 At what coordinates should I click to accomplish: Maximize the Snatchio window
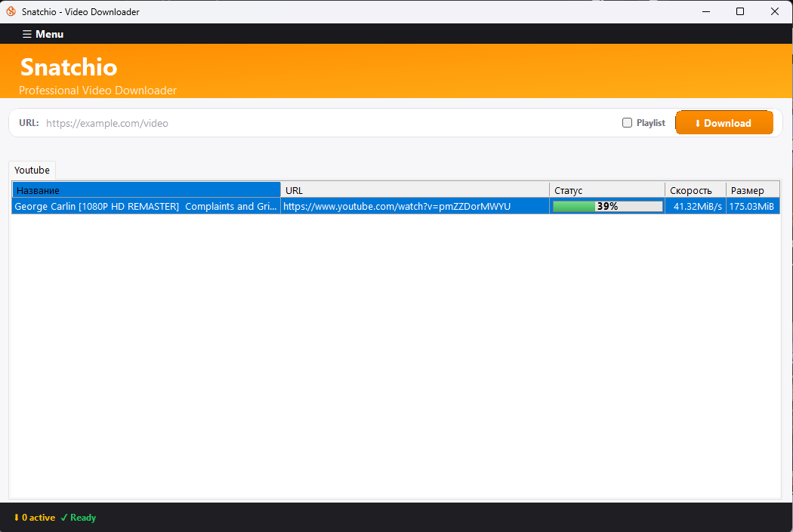click(740, 11)
